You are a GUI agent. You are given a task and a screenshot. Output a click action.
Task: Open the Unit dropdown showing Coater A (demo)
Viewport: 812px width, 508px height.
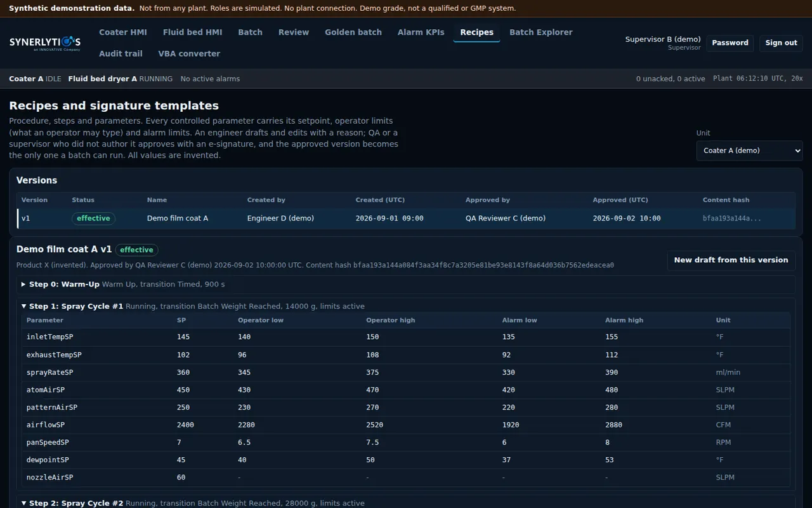coord(749,150)
